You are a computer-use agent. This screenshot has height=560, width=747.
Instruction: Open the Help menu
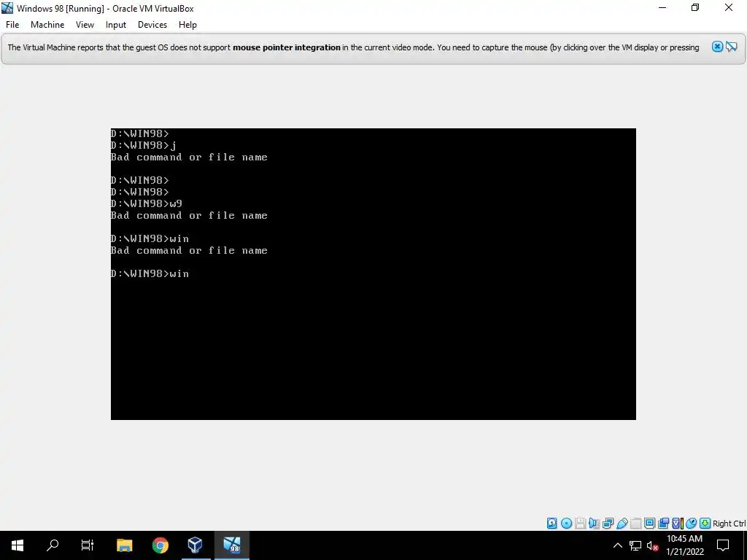(x=187, y=25)
